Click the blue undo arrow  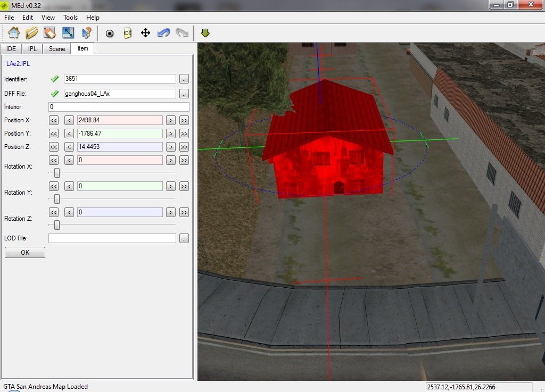[164, 33]
